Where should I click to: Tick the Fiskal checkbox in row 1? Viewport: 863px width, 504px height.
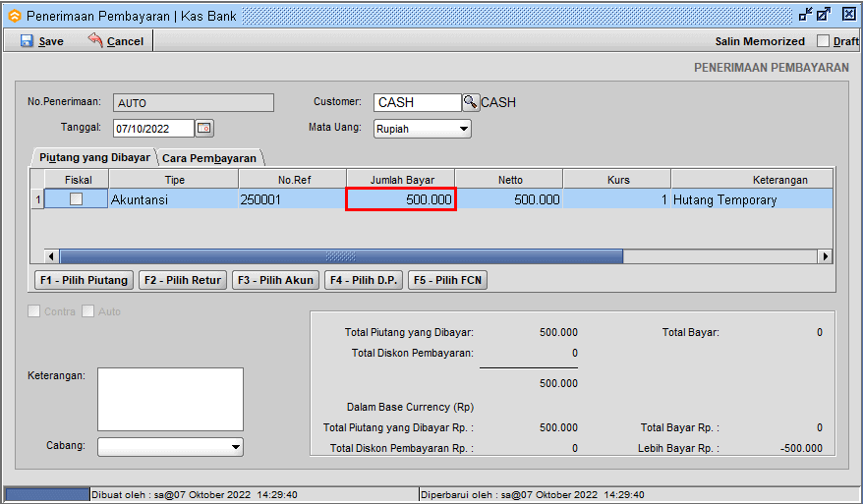[76, 199]
